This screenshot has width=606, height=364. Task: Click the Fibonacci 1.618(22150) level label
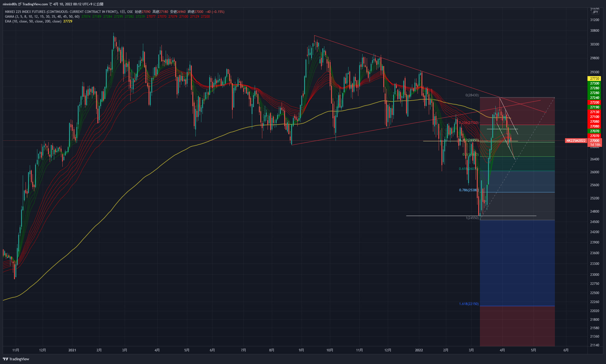tap(469, 304)
